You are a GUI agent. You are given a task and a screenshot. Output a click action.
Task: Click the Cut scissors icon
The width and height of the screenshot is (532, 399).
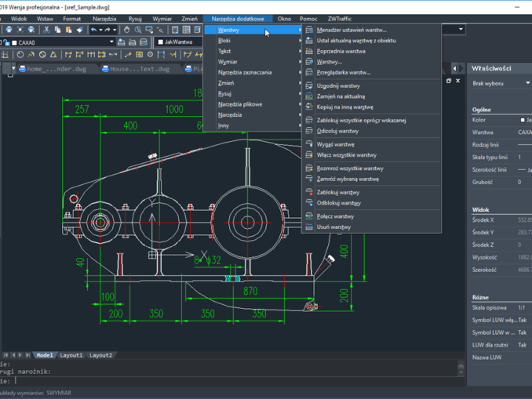coord(46,30)
